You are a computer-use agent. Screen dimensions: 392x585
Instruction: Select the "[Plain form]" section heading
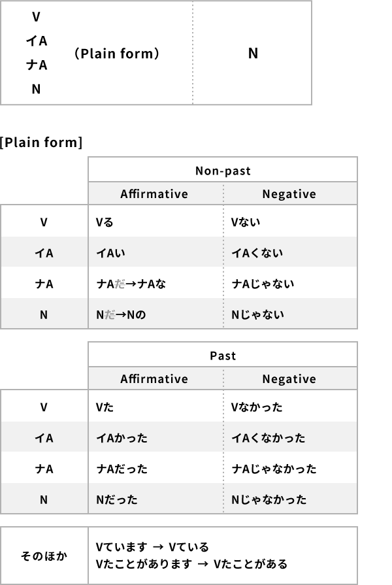(41, 142)
